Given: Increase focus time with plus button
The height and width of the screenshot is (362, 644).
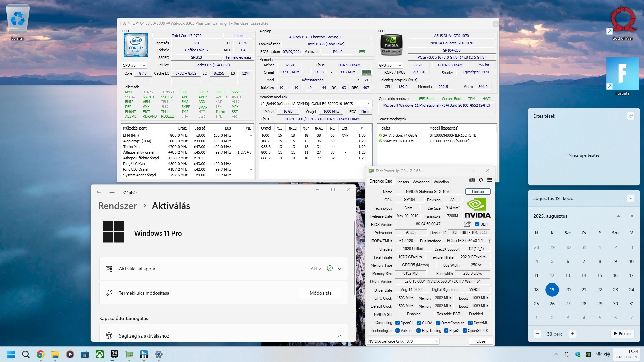Looking at the screenshot, I should pos(573,334).
